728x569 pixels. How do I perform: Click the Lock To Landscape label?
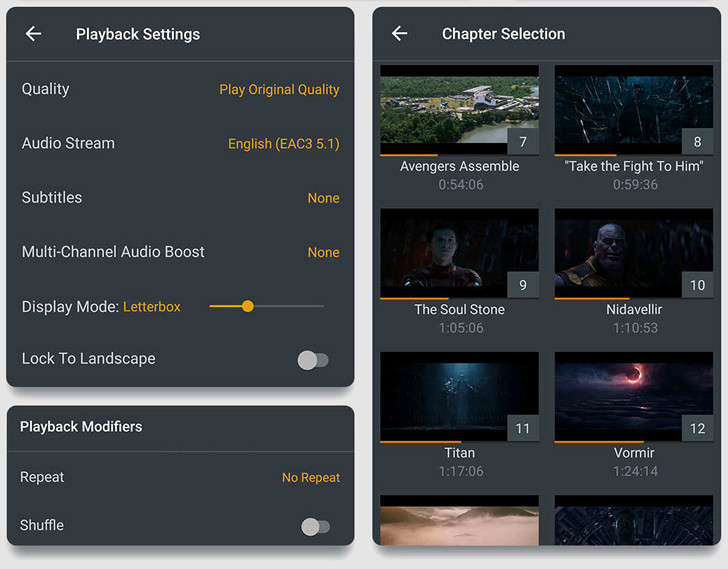click(88, 359)
